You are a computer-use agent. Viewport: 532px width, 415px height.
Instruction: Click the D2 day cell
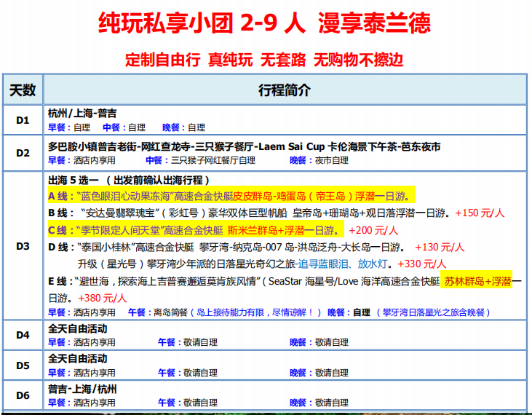23,152
